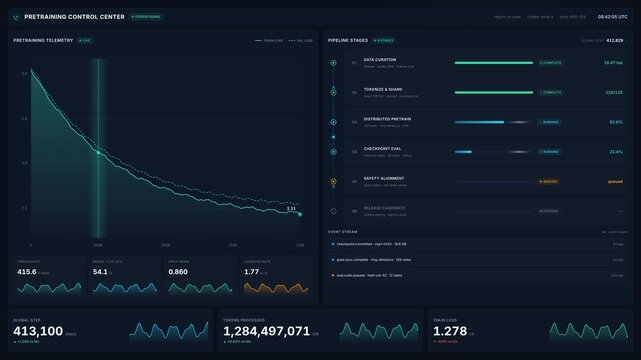
Task: Click the vertical cursor line in telemetry chart
Action: 98,148
